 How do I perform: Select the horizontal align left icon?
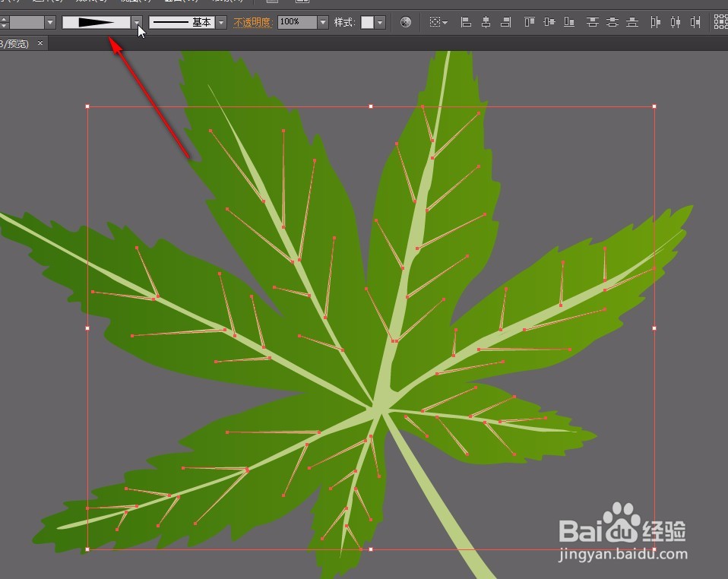[467, 22]
